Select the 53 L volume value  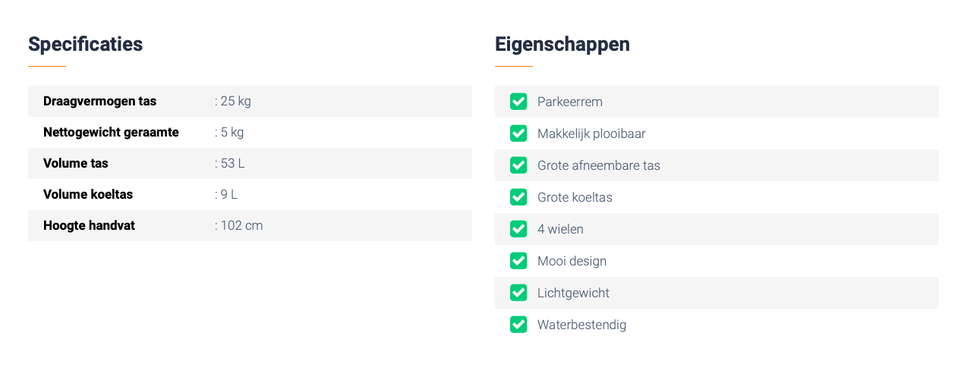(x=232, y=163)
